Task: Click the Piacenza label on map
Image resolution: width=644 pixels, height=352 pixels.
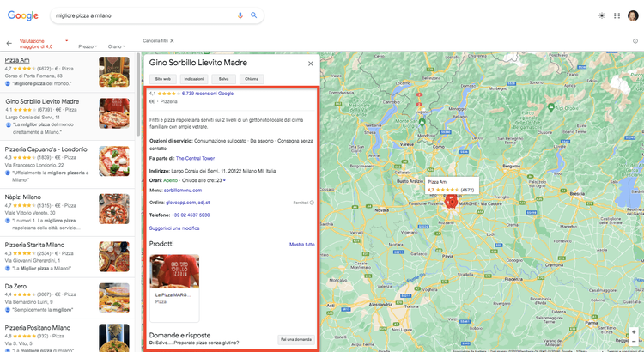Action: 513,279
